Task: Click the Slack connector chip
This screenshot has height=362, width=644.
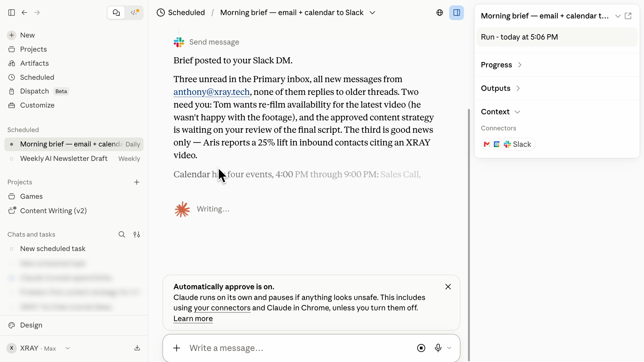Action: click(518, 144)
